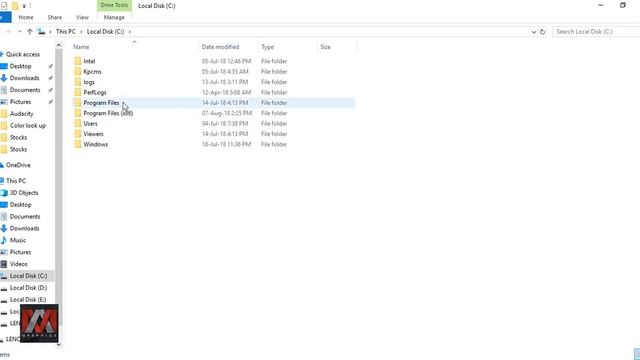This screenshot has width=640, height=360.
Task: Click Local Disk (C:) breadcrumb segment
Action: click(105, 31)
